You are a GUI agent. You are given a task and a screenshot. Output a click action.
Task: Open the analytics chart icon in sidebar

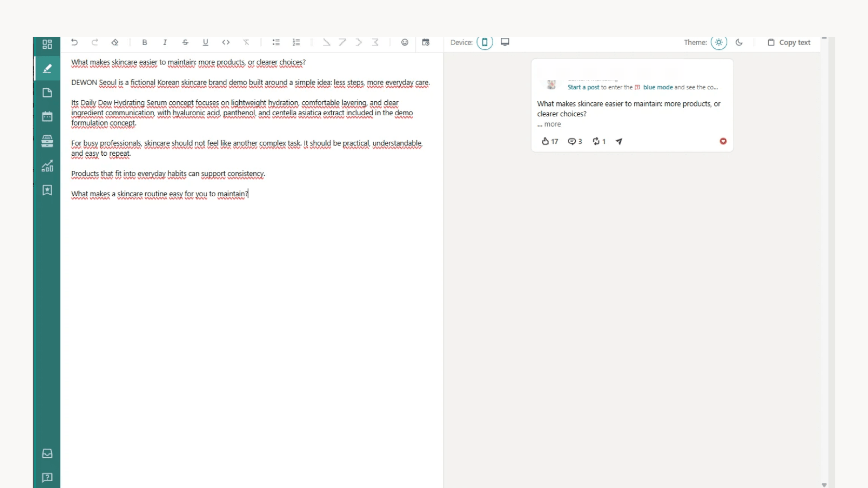pos(47,166)
